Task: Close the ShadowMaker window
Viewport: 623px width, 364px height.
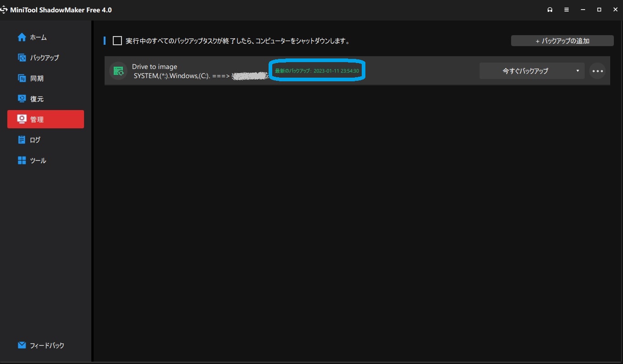Action: point(615,10)
